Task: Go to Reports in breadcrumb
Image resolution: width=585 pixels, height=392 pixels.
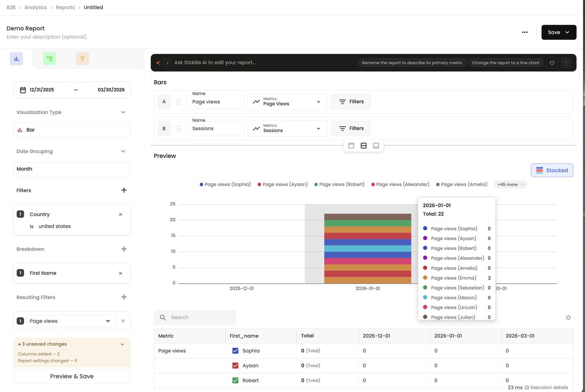Action: (x=65, y=8)
